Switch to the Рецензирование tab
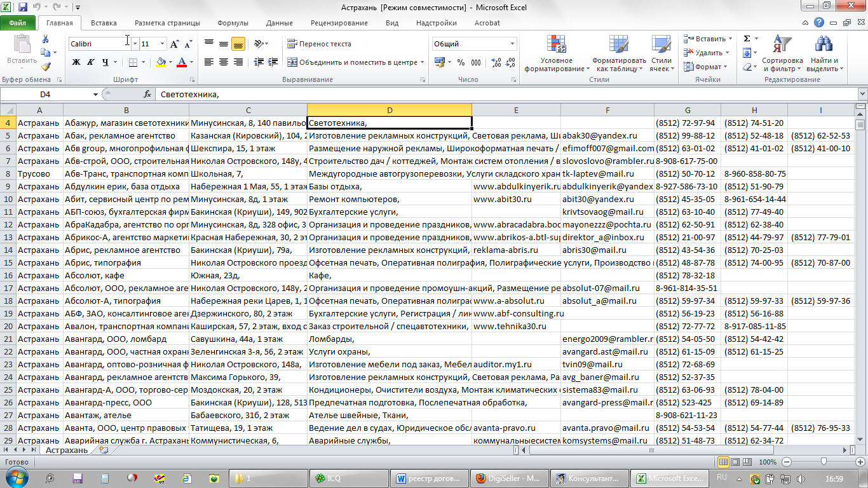 [x=339, y=23]
